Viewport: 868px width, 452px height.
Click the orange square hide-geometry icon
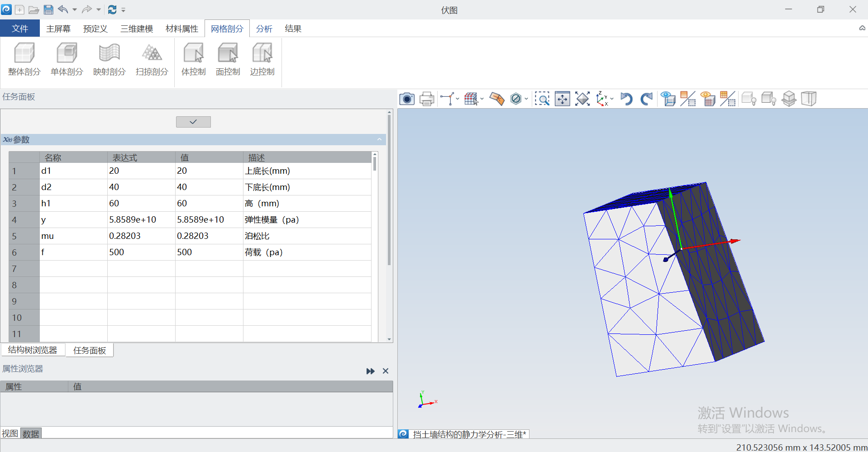688,99
